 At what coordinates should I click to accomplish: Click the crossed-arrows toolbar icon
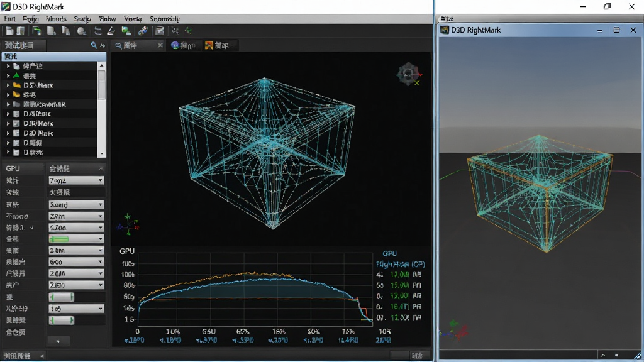point(175,31)
